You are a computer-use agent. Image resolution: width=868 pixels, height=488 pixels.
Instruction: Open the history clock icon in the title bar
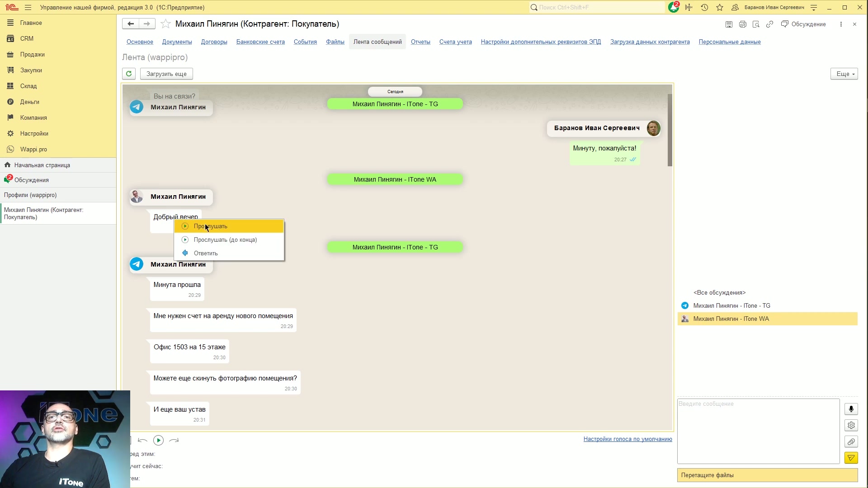pyautogui.click(x=704, y=7)
